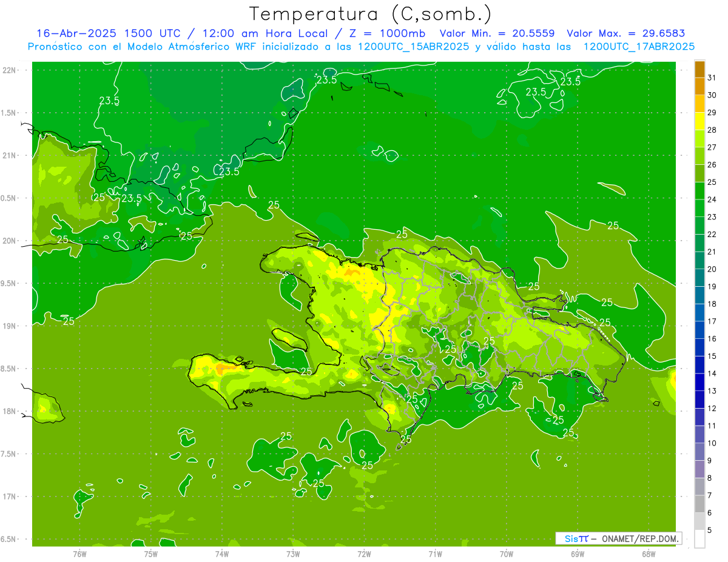Click the orange legend swatch between 30 and 31

point(699,87)
